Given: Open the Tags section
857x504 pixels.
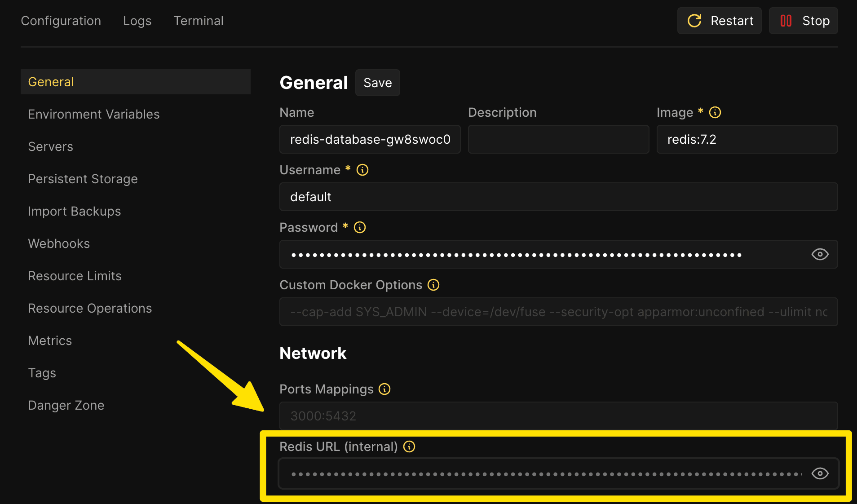Looking at the screenshot, I should 136,373.
